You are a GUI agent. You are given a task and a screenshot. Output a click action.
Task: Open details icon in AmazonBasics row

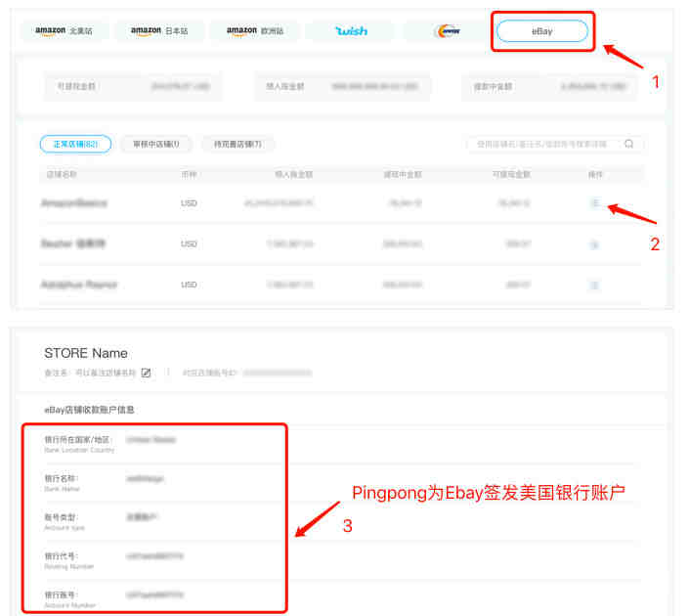tap(595, 202)
